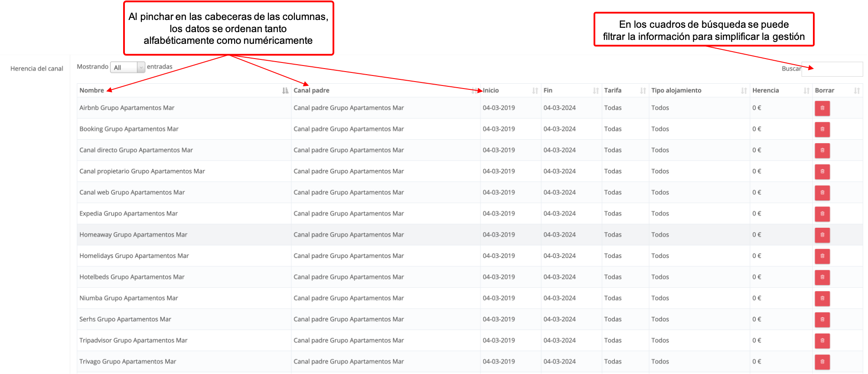Remove the Tripadvisor Grupo Apartamentos Mar entry
Screen dimensions: 868x374
point(822,341)
